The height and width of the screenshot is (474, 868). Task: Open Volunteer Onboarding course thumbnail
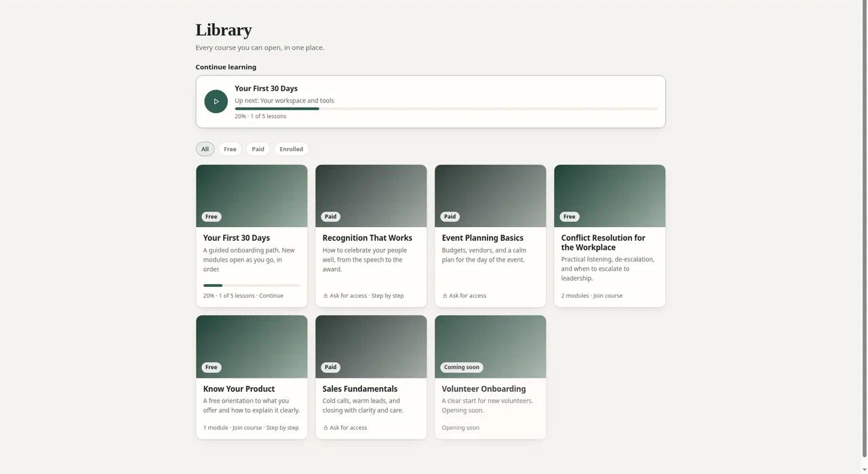coord(490,347)
